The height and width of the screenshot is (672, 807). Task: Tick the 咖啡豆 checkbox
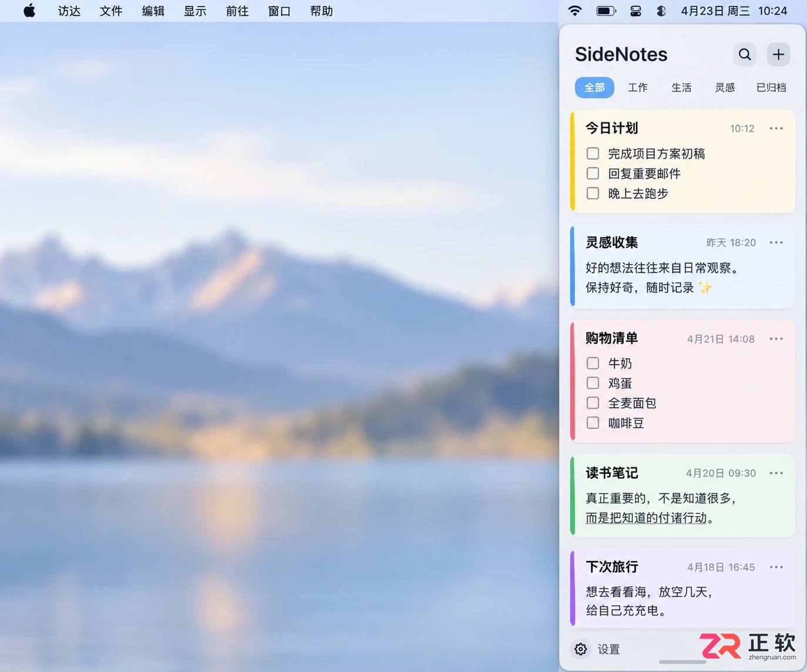[593, 423]
